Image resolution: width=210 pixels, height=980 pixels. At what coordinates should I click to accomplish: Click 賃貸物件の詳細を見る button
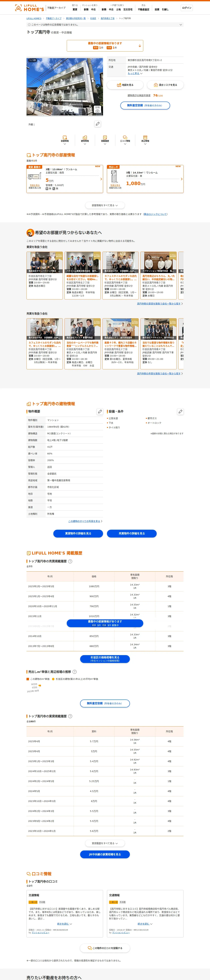pyautogui.click(x=78, y=533)
